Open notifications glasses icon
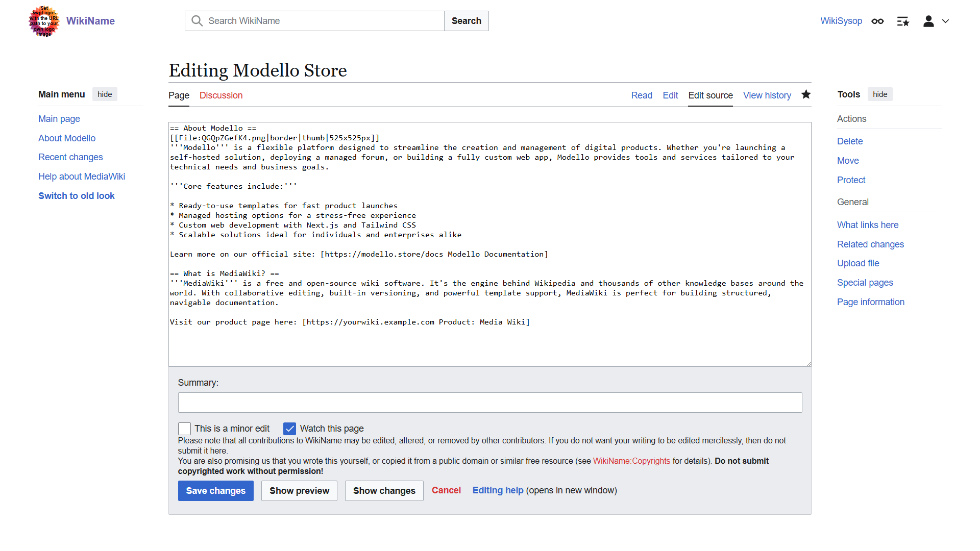This screenshot has height=551, width=980. click(x=877, y=21)
